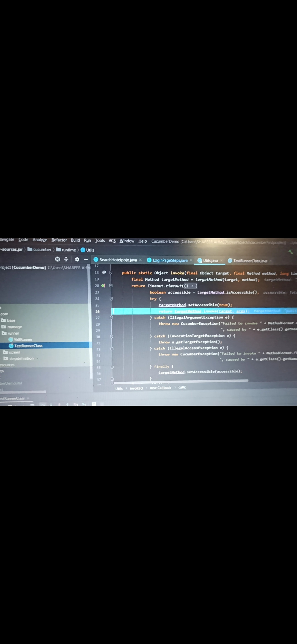This screenshot has width=297, height=644.
Task: Click the override gutter icon on line 20
Action: coord(103,286)
